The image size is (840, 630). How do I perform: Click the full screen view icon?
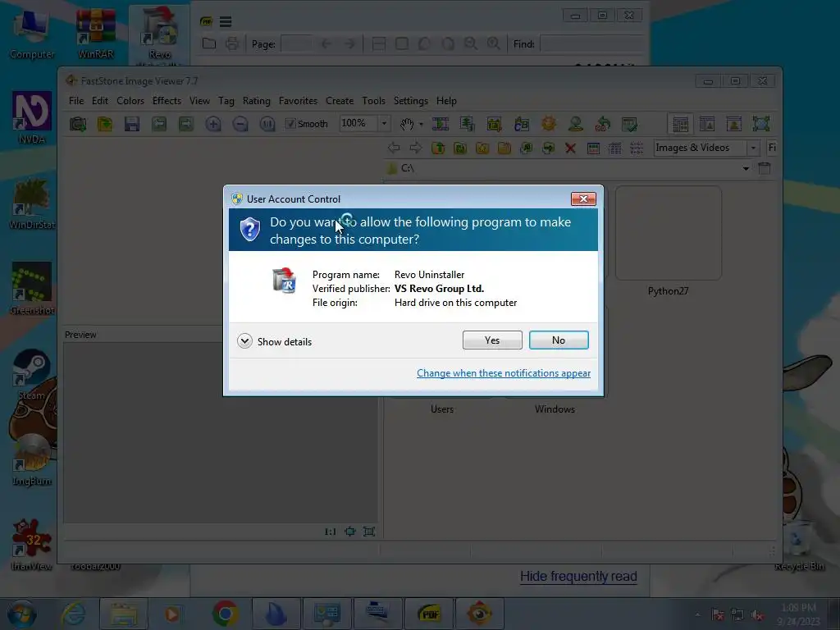coord(760,125)
